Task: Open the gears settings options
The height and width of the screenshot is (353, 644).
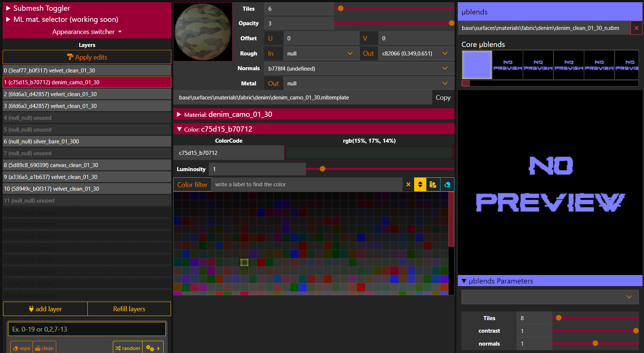Action: pyautogui.click(x=152, y=348)
